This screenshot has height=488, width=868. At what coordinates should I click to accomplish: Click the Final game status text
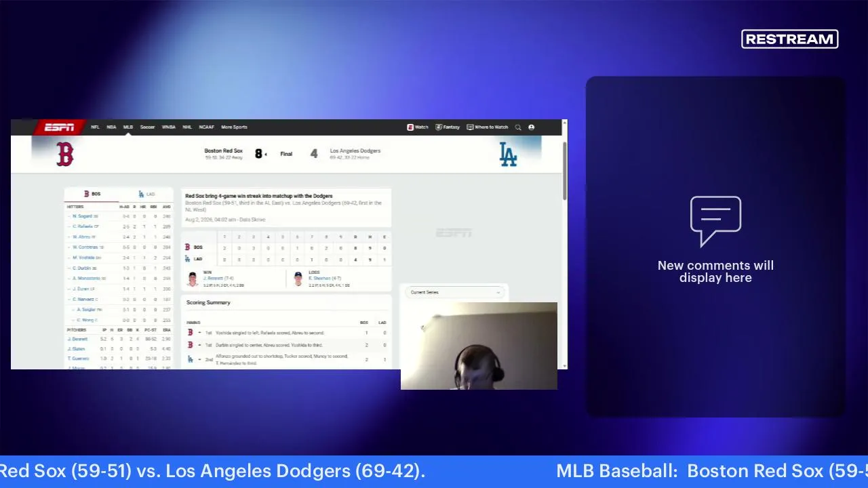[286, 155]
